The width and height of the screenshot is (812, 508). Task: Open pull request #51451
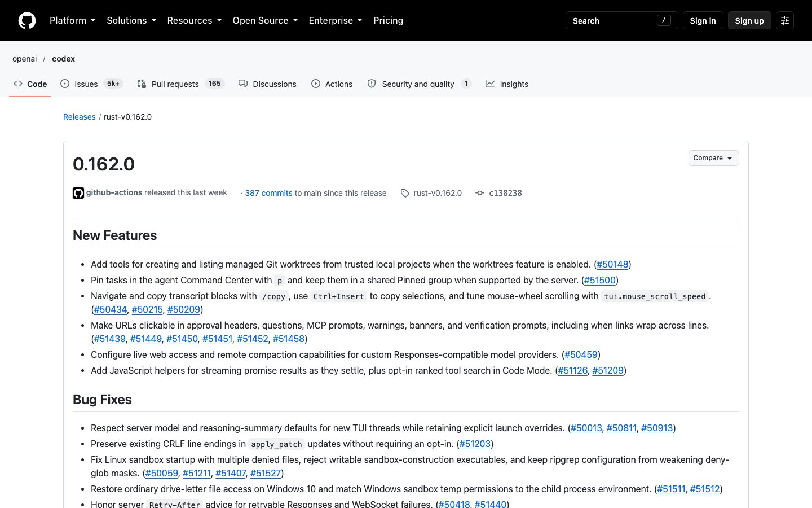click(x=217, y=339)
